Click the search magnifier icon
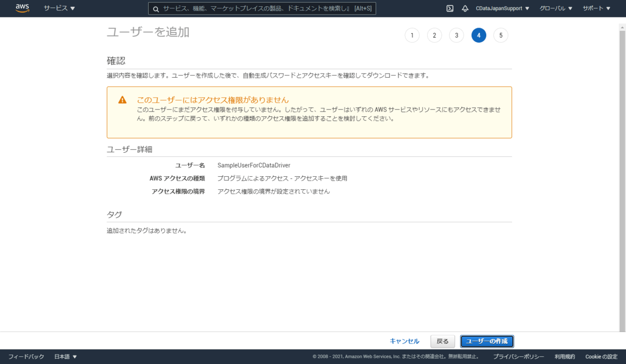626x364 pixels. pyautogui.click(x=155, y=9)
